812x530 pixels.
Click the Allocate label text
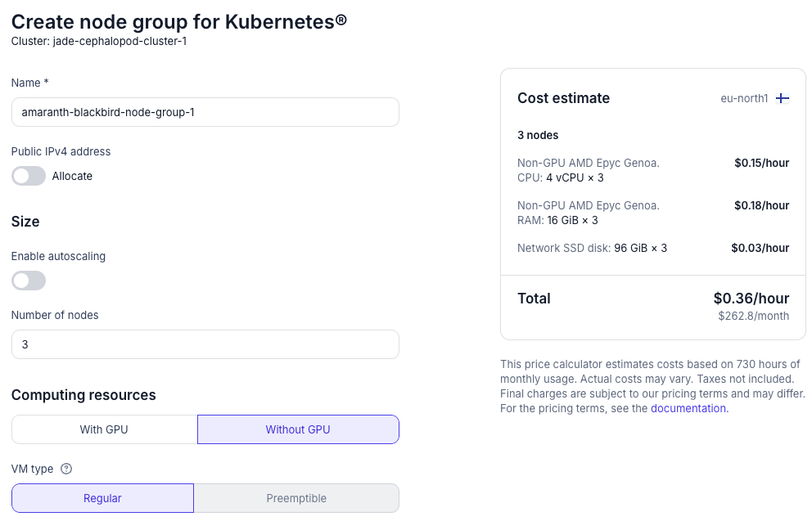coord(72,176)
